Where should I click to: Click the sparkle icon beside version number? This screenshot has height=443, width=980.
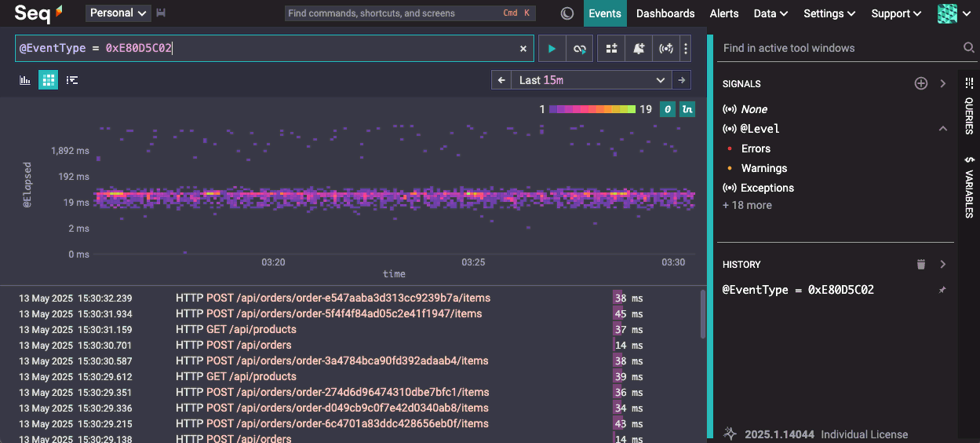pyautogui.click(x=730, y=434)
